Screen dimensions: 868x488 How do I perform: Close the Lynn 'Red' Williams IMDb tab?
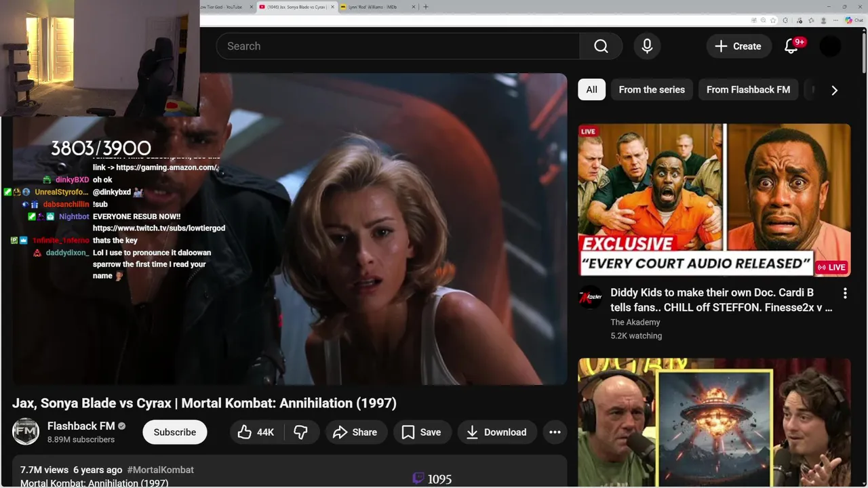click(x=413, y=7)
